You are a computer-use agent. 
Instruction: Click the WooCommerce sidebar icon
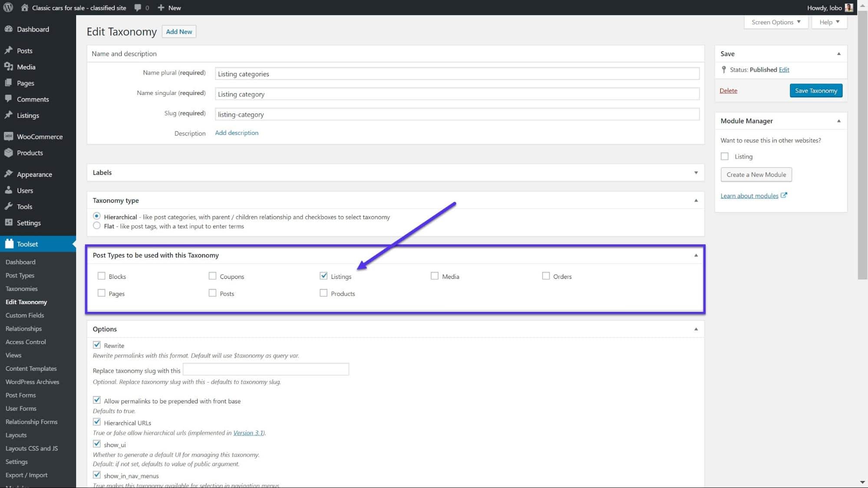coord(8,137)
